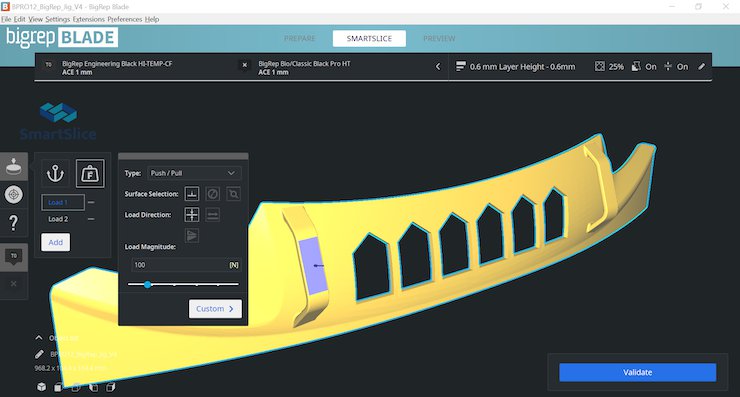Screen dimensions: 740x397
Task: Flip the load direction arrow icon
Action: click(192, 236)
